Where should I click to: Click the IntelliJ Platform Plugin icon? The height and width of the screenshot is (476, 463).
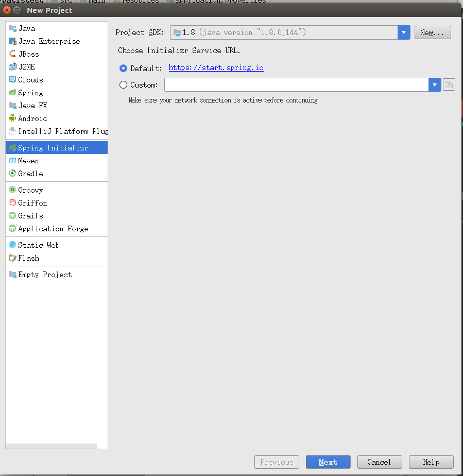(x=12, y=131)
